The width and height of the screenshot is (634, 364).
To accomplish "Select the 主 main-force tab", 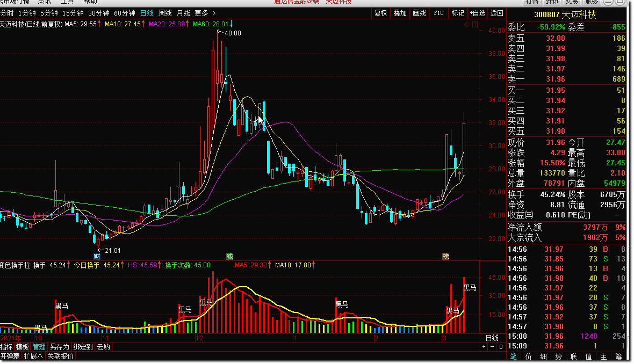I will tap(603, 356).
